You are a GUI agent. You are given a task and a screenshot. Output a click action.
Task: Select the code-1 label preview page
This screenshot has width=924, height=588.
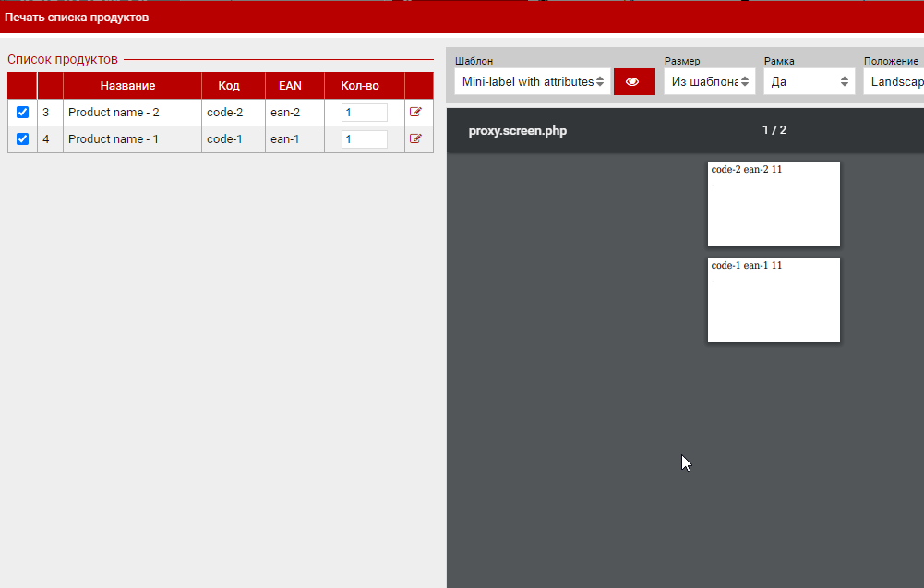pos(774,300)
